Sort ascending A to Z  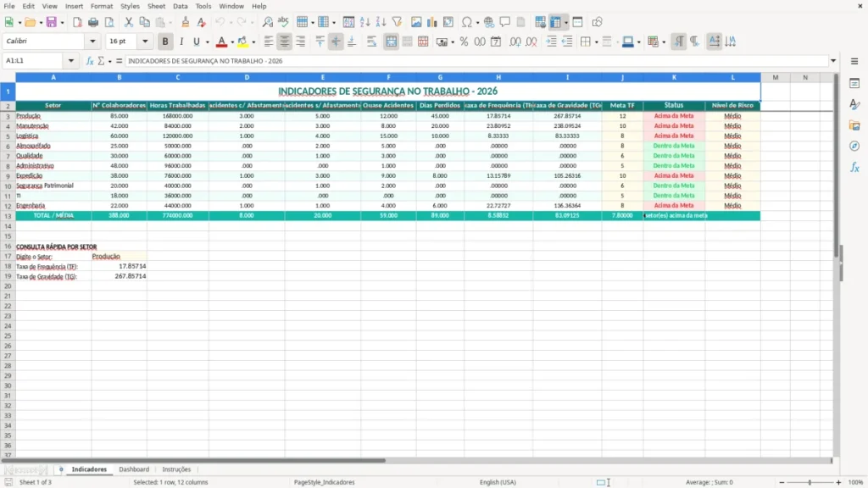click(364, 22)
